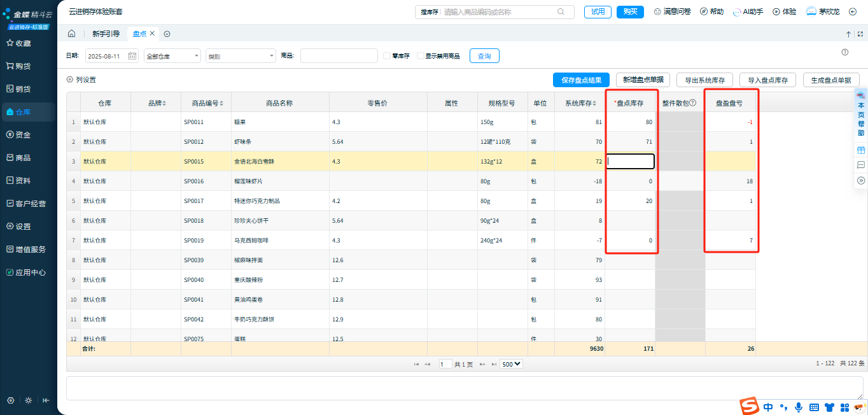Expand the 全部仓库 warehouse dropdown
The width and height of the screenshot is (868, 415).
pos(172,56)
